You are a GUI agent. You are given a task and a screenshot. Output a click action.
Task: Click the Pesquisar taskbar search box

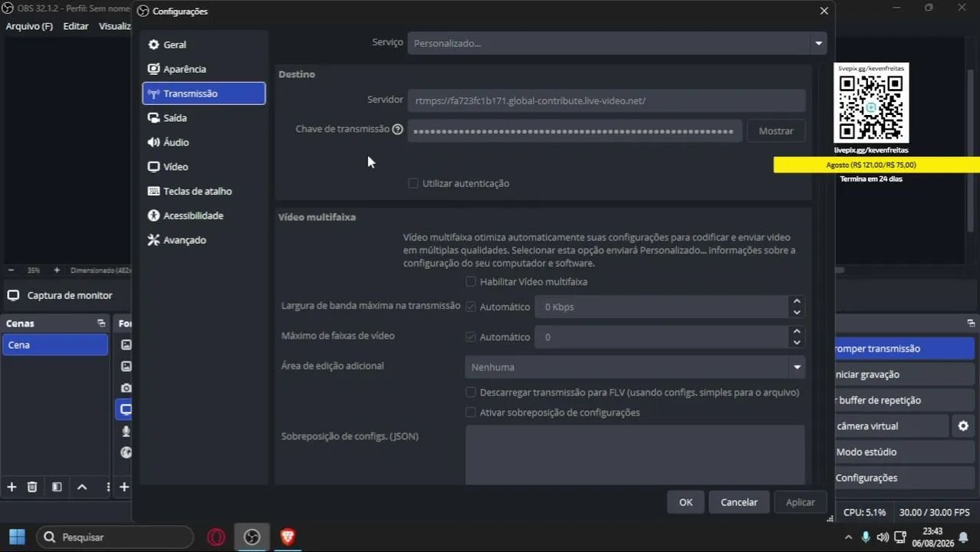click(x=115, y=537)
